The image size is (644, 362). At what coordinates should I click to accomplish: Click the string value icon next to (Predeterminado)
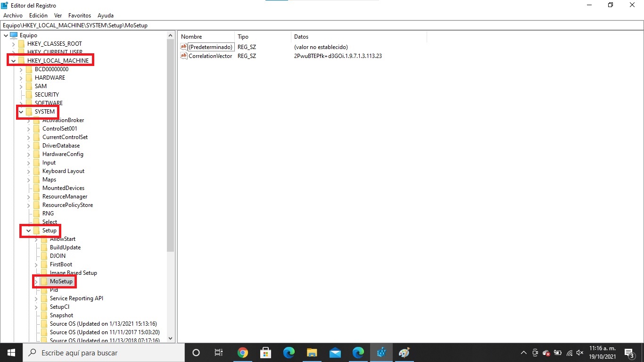coord(183,47)
